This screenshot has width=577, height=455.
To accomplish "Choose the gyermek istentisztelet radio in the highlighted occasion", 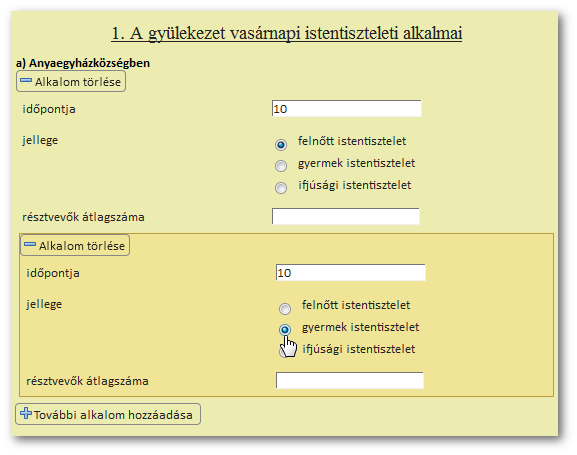I will pos(285,330).
